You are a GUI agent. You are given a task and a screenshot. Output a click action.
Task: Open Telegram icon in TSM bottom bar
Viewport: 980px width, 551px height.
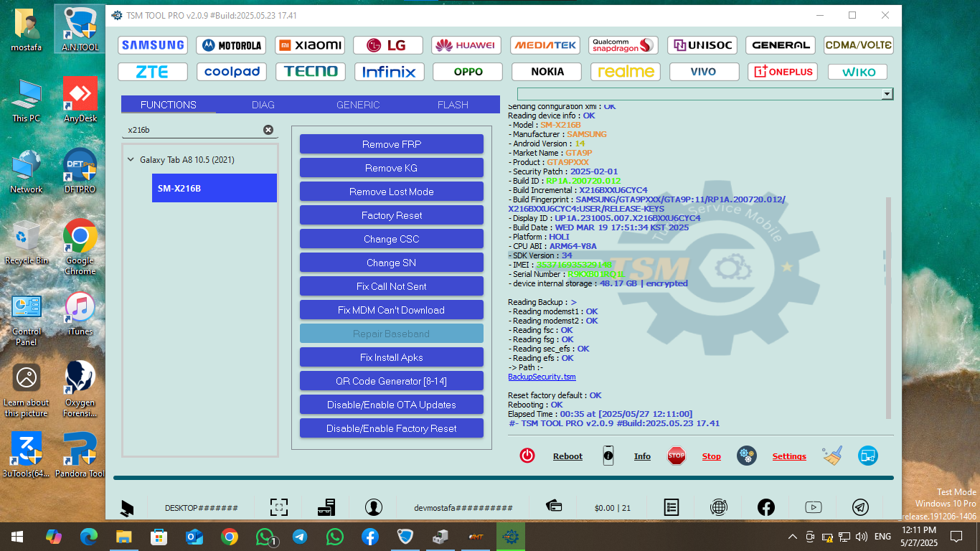click(860, 507)
